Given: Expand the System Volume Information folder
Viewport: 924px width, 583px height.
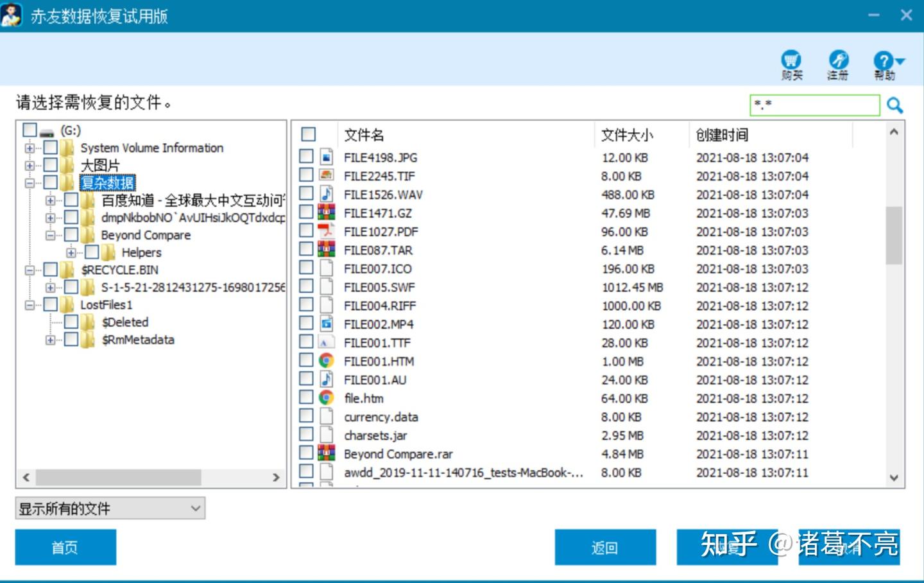Looking at the screenshot, I should click(30, 148).
